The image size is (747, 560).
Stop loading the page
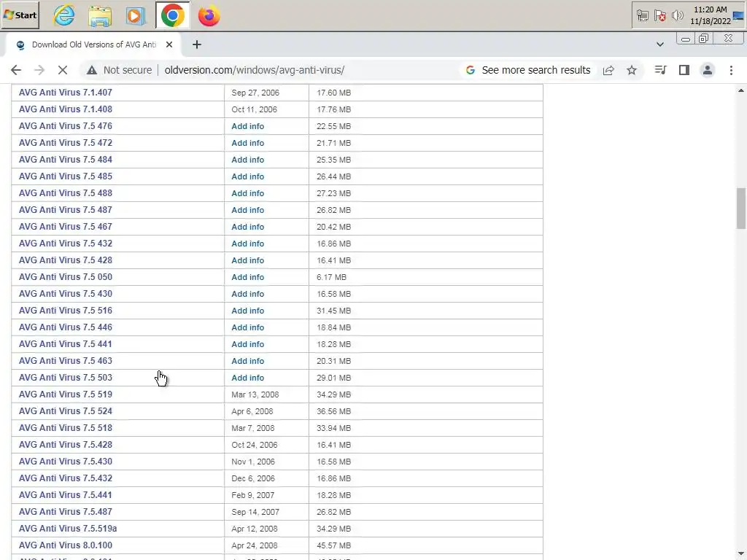pyautogui.click(x=63, y=70)
